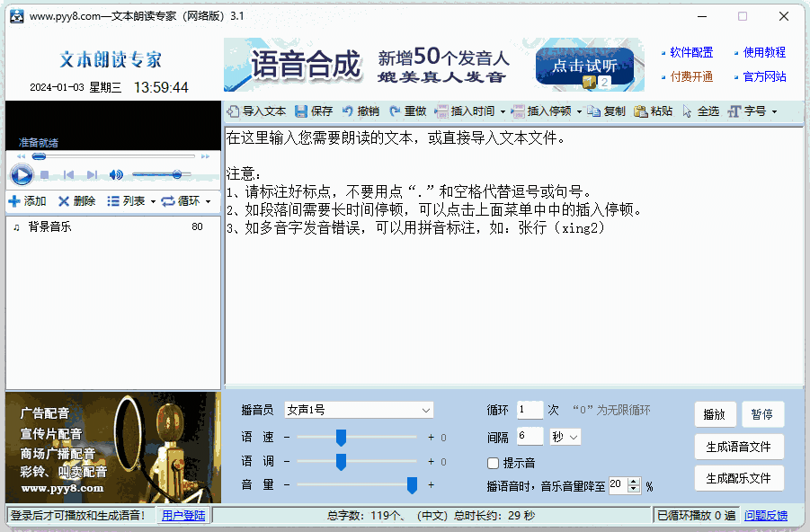810x532 pixels.
Task: Add background music with 添加
Action: [28, 201]
